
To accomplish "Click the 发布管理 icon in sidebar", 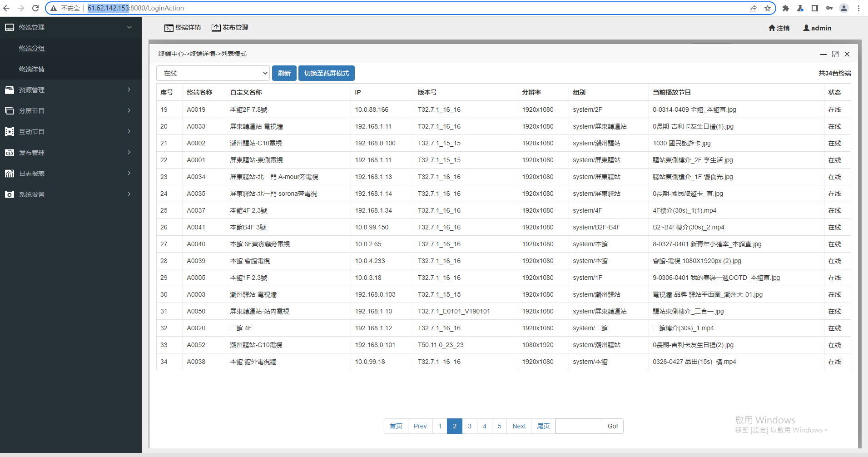I will coord(10,153).
